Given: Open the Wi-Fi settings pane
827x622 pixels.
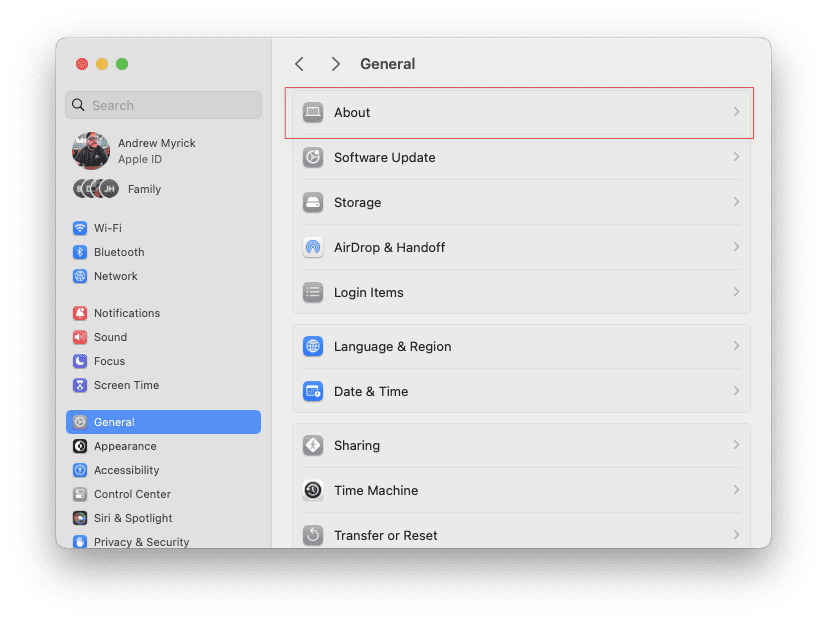Looking at the screenshot, I should click(x=164, y=228).
